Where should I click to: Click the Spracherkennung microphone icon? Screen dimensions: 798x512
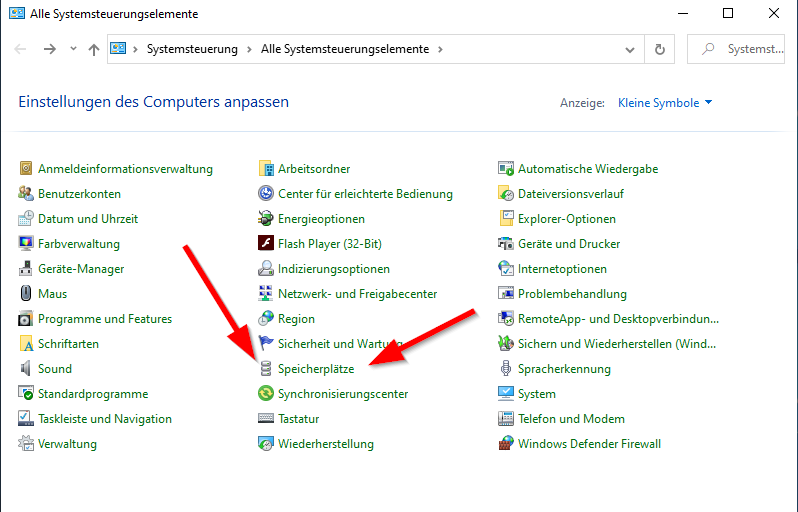point(505,368)
